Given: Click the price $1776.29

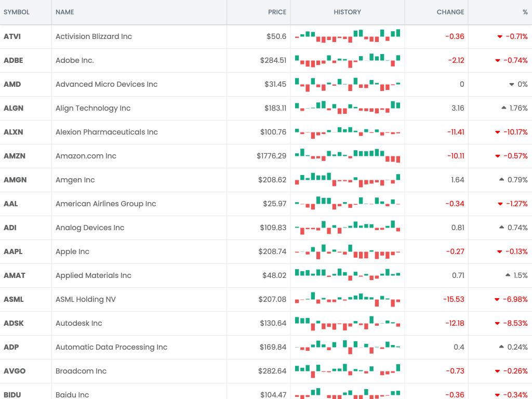Looking at the screenshot, I should [x=271, y=156].
